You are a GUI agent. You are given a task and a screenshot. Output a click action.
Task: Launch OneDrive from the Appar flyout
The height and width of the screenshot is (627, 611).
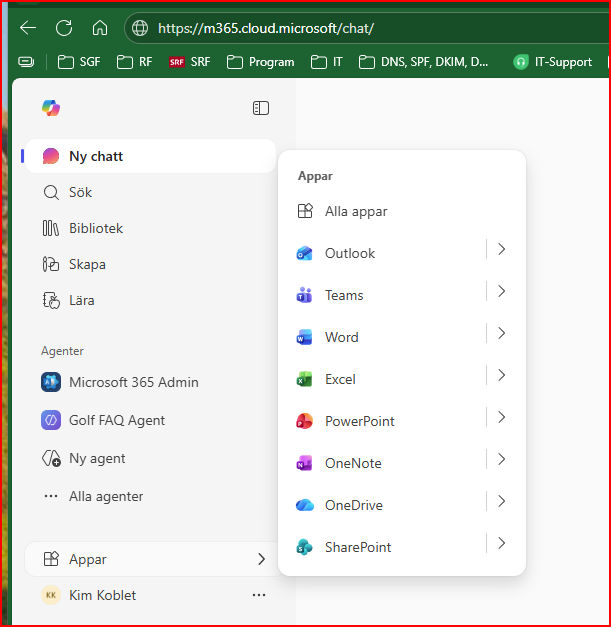point(386,505)
